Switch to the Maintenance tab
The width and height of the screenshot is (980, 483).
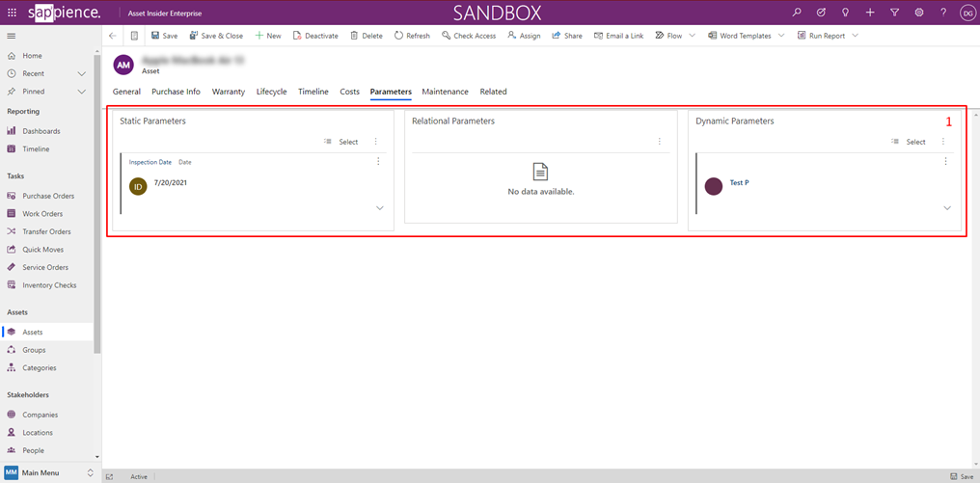[x=445, y=92]
